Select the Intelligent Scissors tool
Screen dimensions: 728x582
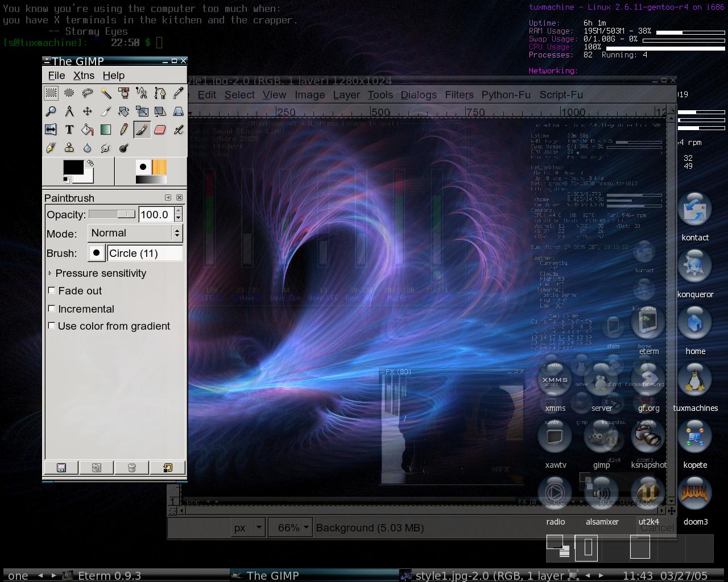[x=142, y=93]
